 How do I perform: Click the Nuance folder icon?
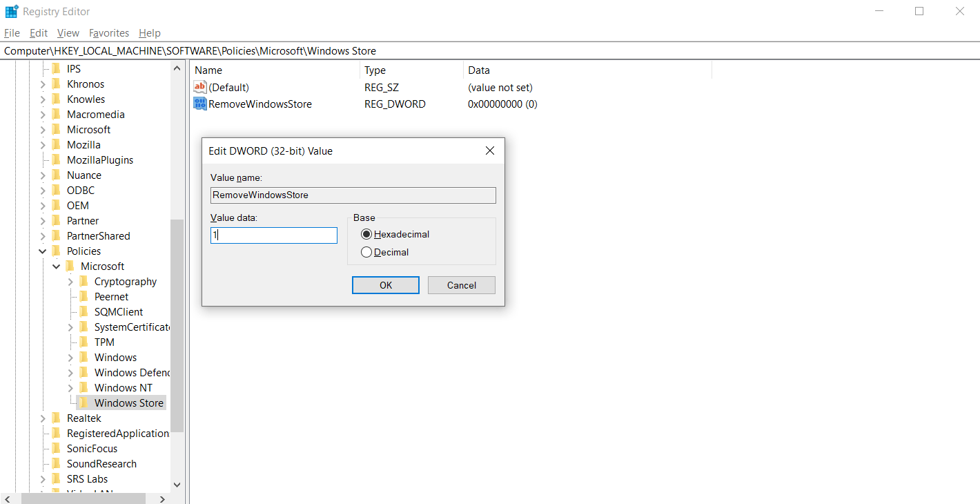(x=57, y=175)
